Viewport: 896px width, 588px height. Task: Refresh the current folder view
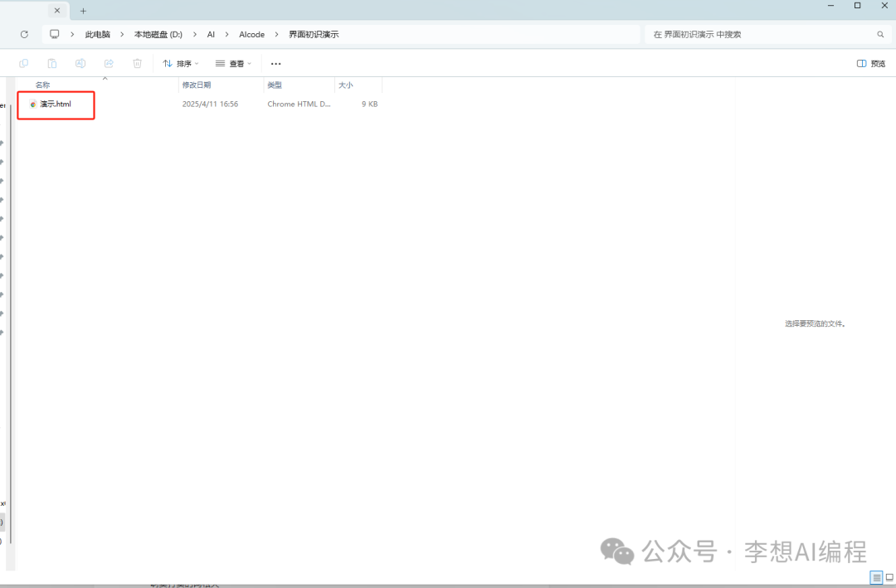tap(24, 34)
